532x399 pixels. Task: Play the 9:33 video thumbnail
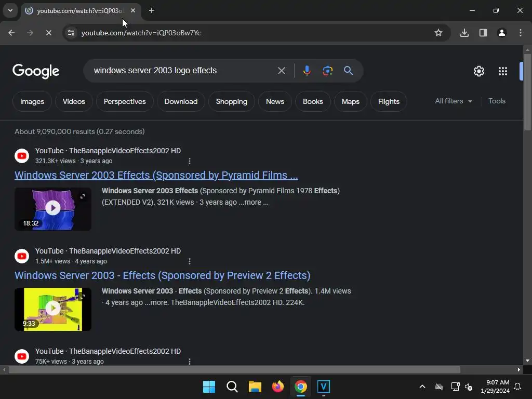pyautogui.click(x=53, y=309)
